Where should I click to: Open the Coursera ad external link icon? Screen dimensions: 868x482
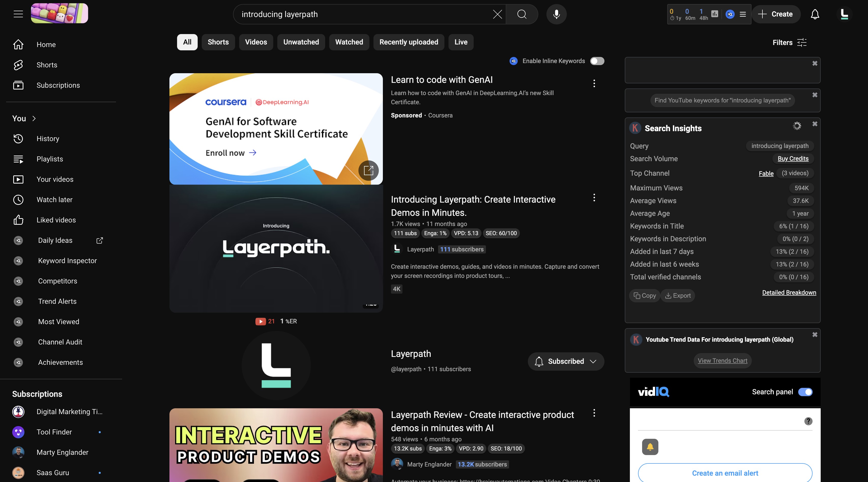coord(369,170)
